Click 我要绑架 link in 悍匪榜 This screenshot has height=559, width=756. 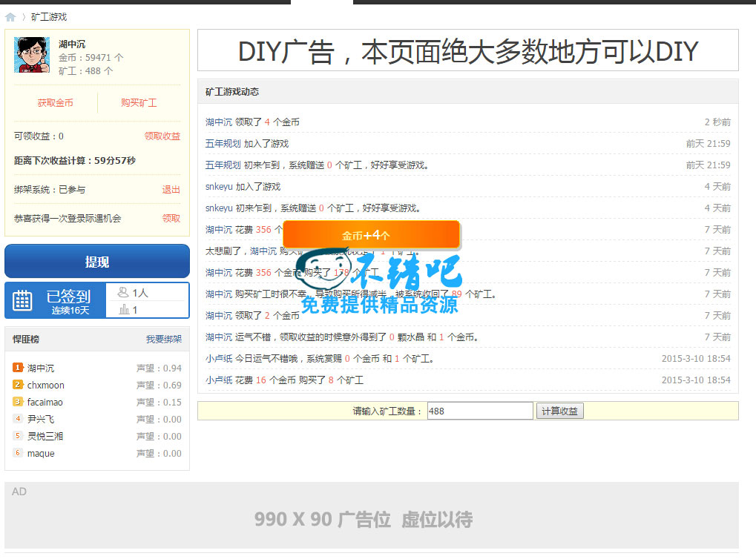(164, 340)
